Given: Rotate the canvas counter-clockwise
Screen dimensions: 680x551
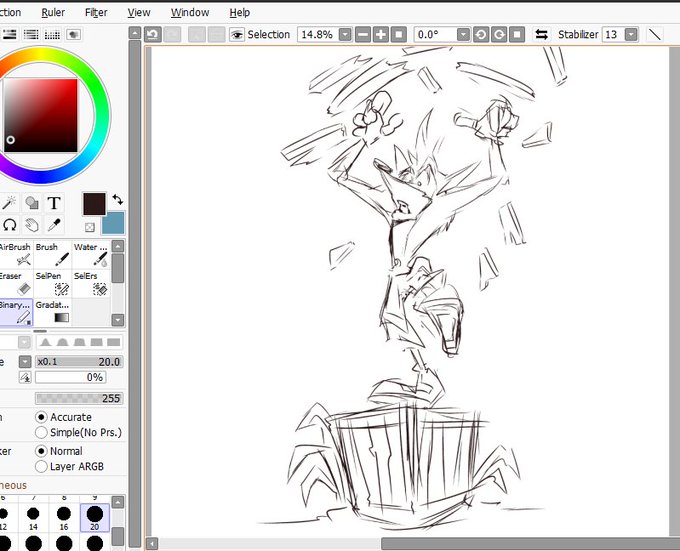Looking at the screenshot, I should (x=481, y=35).
